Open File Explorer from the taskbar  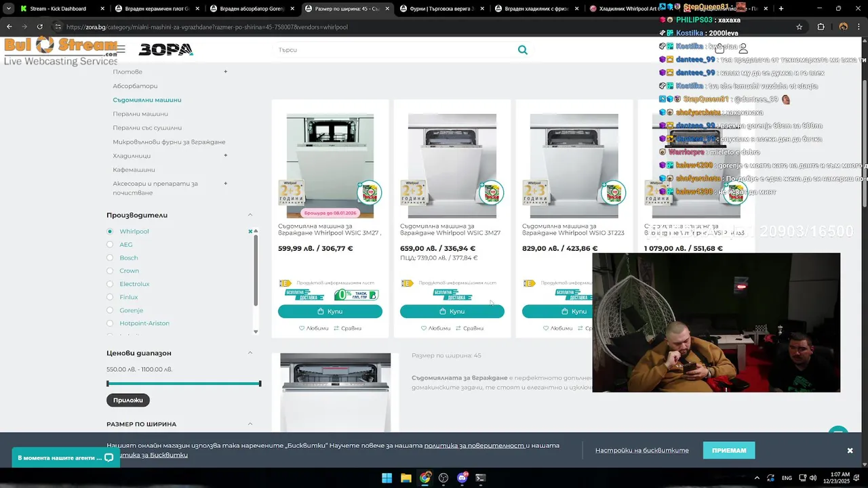[x=406, y=478]
